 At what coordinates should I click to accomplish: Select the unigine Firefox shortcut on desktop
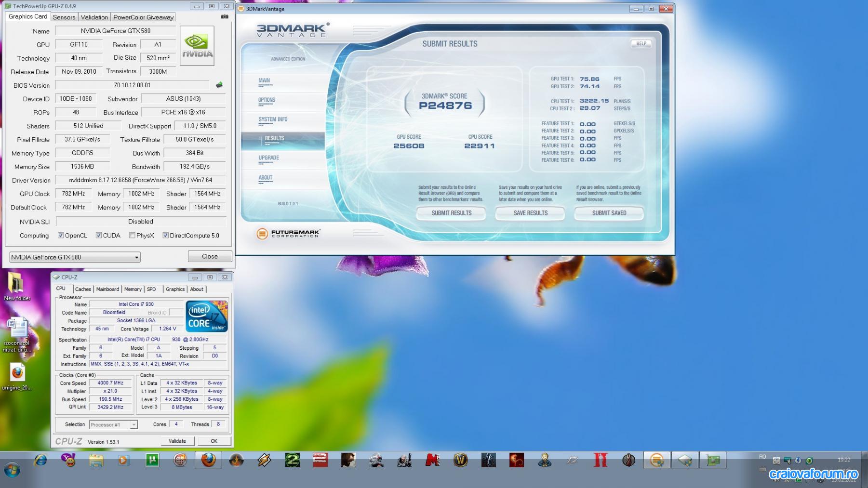[17, 376]
